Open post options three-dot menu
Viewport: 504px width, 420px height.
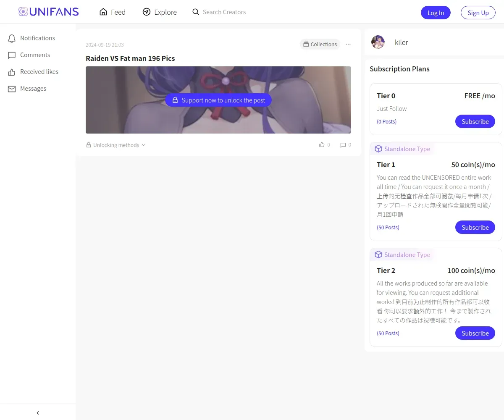(348, 44)
